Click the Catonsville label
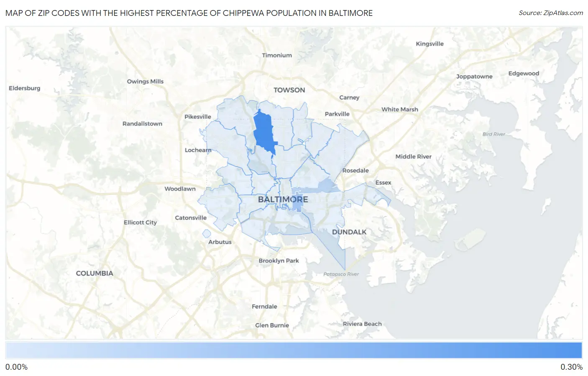Screen dimensions: 588x376 coord(191,218)
